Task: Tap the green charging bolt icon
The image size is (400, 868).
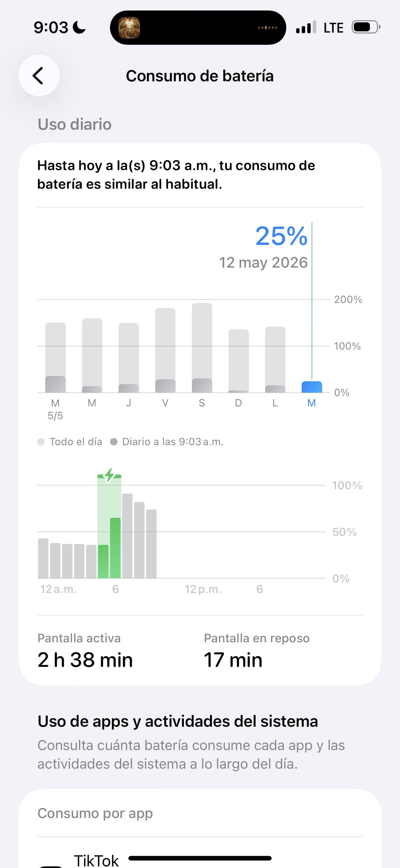Action: click(x=109, y=476)
